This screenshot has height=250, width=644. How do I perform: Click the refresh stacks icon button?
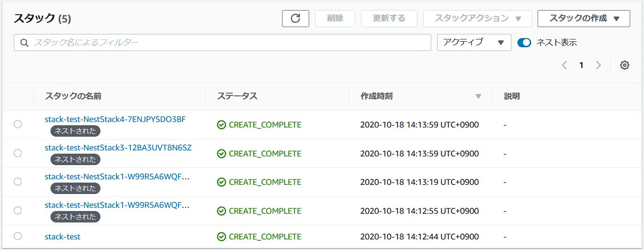click(x=295, y=18)
